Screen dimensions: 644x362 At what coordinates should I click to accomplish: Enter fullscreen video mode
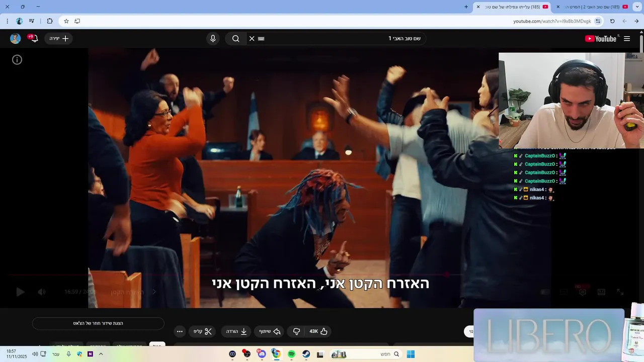pos(620,292)
